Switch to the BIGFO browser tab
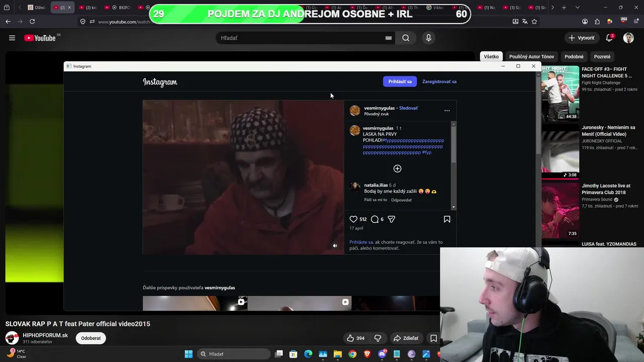 coord(121,8)
